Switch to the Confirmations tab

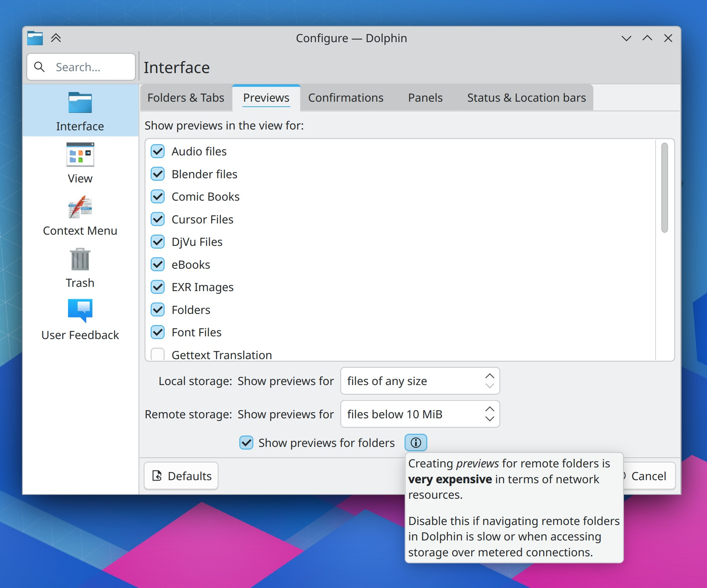(x=346, y=98)
